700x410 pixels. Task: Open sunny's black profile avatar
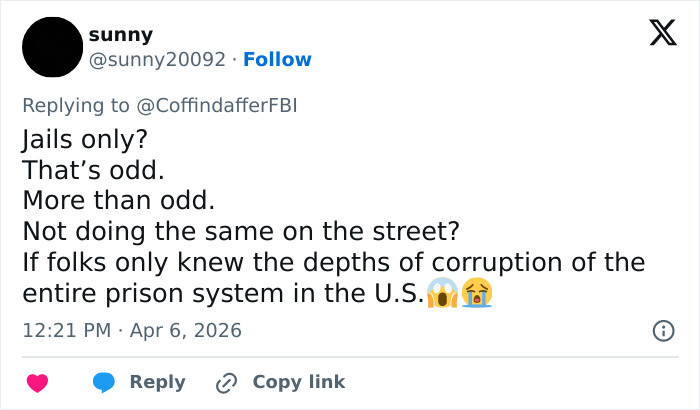50,47
